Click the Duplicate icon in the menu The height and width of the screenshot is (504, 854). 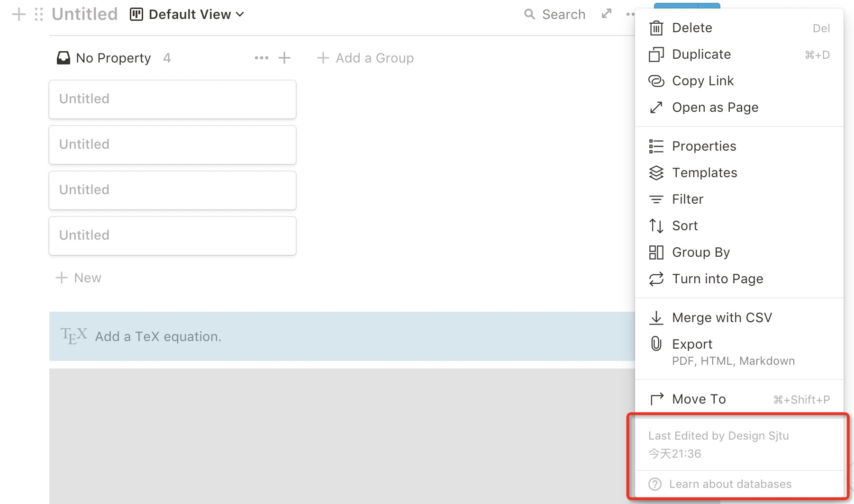[656, 54]
